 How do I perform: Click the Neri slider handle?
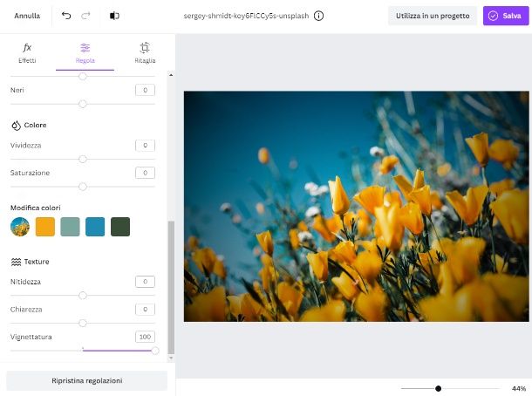[x=83, y=104]
